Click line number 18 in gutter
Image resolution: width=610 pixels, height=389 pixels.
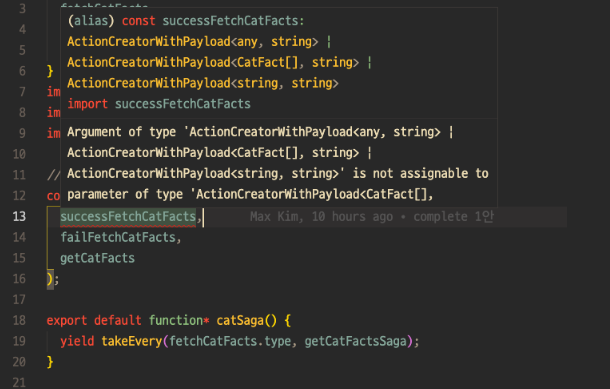19,320
